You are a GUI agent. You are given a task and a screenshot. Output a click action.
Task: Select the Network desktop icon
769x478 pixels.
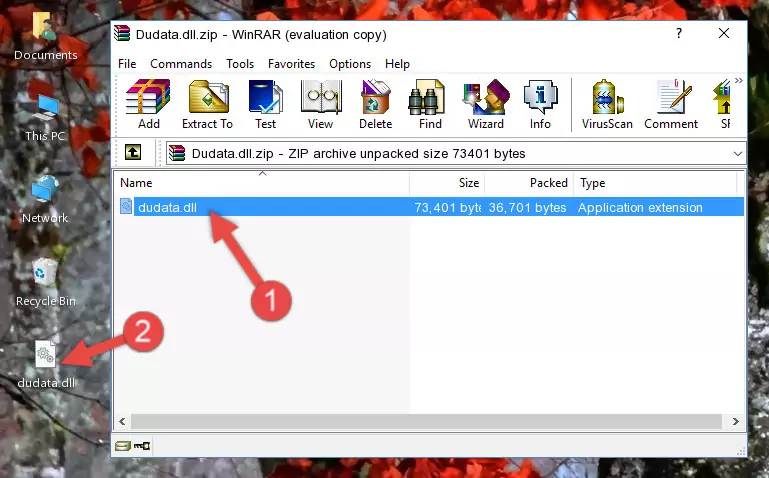[x=45, y=200]
